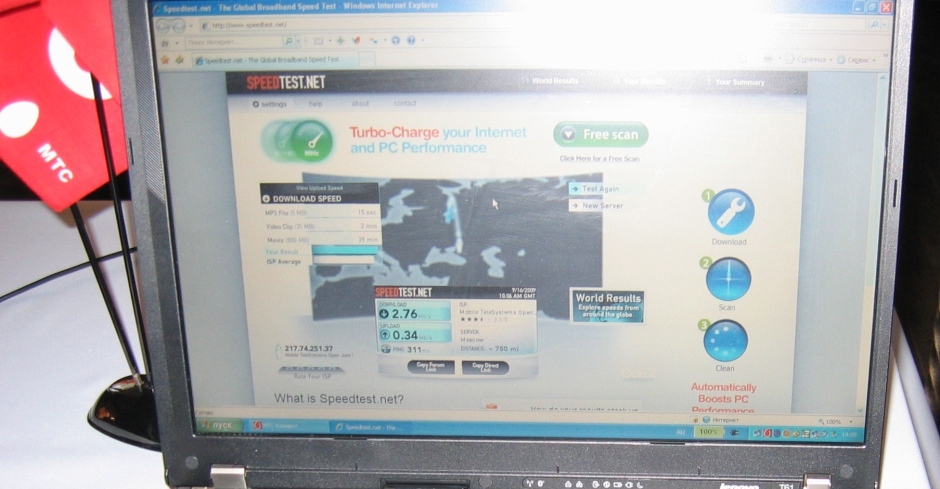The width and height of the screenshot is (940, 489).
Task: Click the green speedometer MHz gauge icon
Action: pyautogui.click(x=311, y=141)
